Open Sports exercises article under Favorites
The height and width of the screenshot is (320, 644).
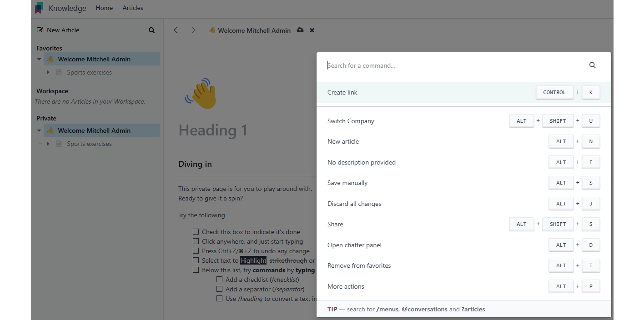[89, 72]
